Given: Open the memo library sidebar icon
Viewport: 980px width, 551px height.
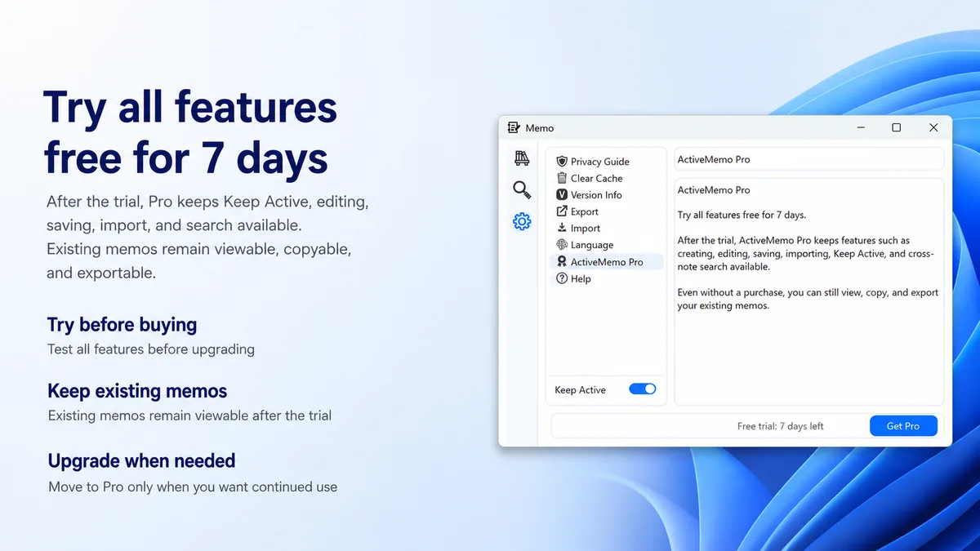Looking at the screenshot, I should coord(521,158).
